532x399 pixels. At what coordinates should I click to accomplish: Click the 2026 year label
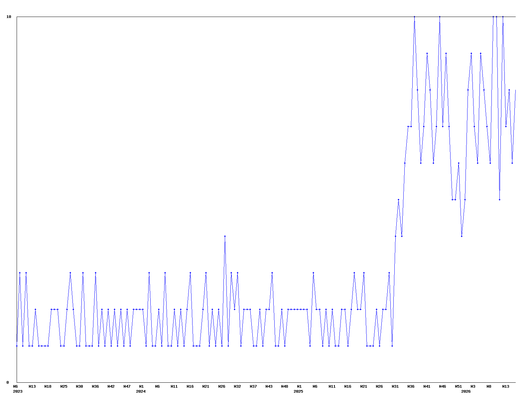(x=466, y=391)
